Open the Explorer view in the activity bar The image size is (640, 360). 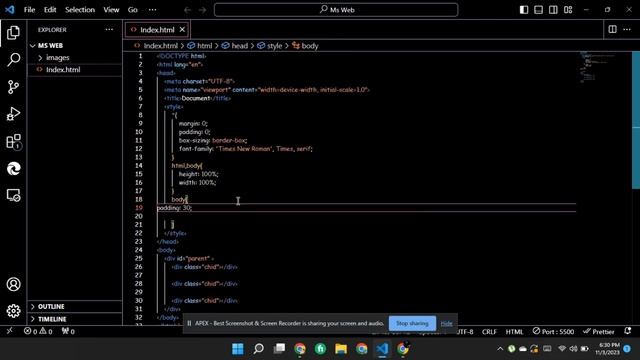pyautogui.click(x=13, y=32)
